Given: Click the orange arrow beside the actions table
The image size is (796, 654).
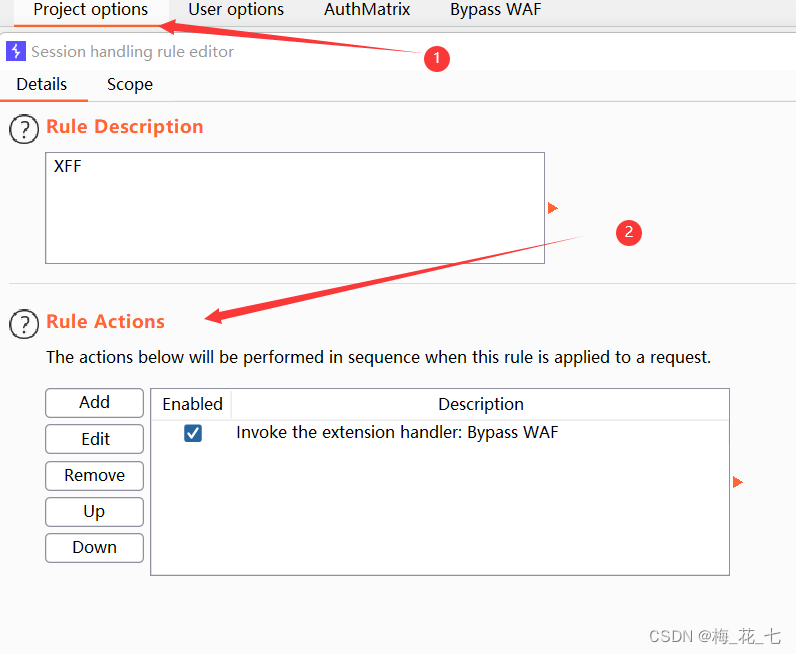Looking at the screenshot, I should click(738, 482).
